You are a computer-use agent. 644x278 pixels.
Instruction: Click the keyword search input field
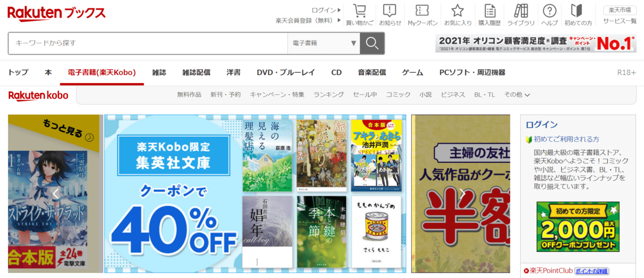148,43
